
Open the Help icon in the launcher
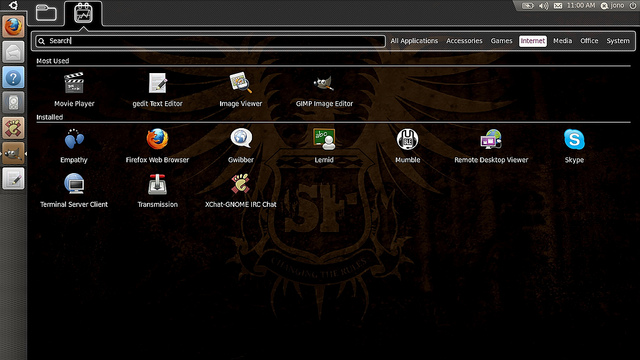[x=13, y=77]
